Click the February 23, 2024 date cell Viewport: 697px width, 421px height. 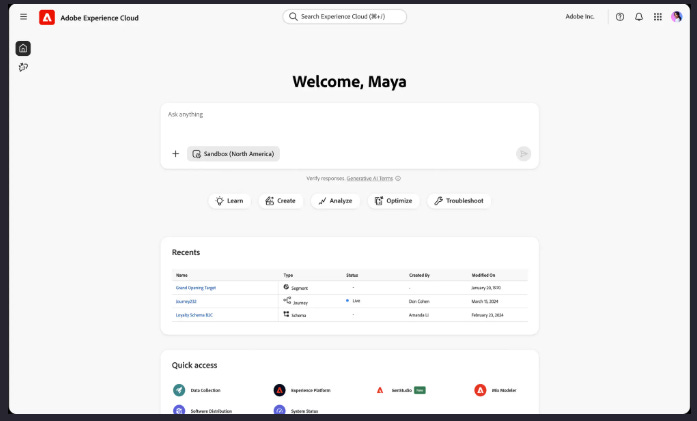coord(488,315)
